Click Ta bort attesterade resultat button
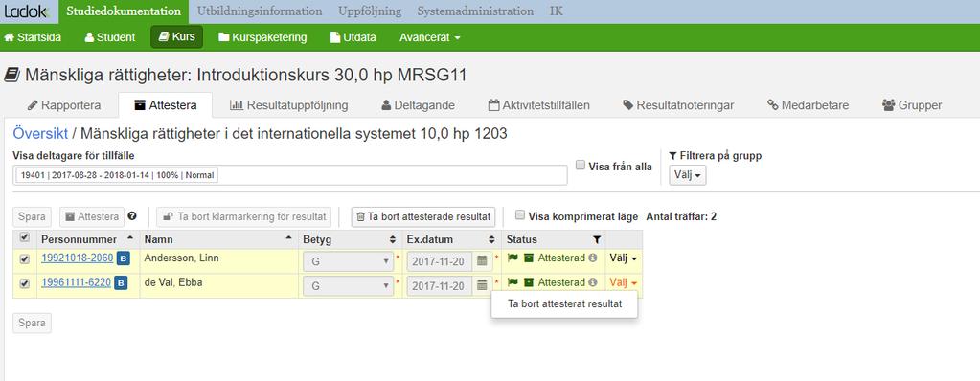The width and height of the screenshot is (980, 381). (x=423, y=216)
